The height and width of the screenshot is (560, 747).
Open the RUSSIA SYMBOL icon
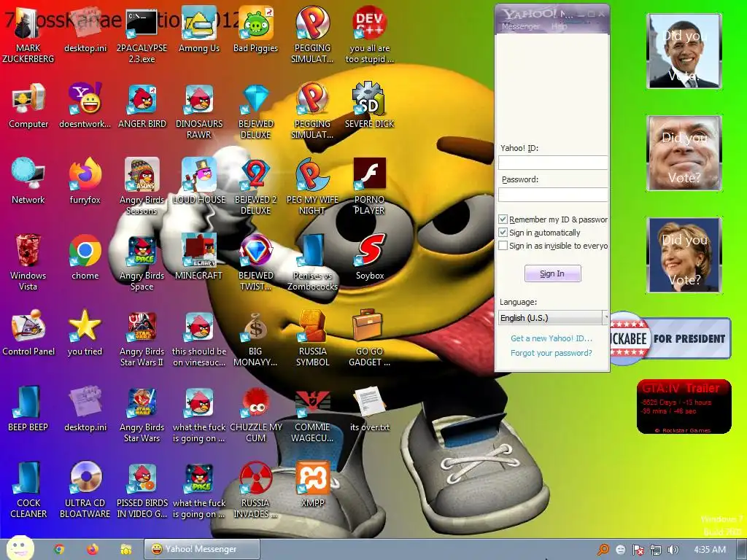pos(312,338)
